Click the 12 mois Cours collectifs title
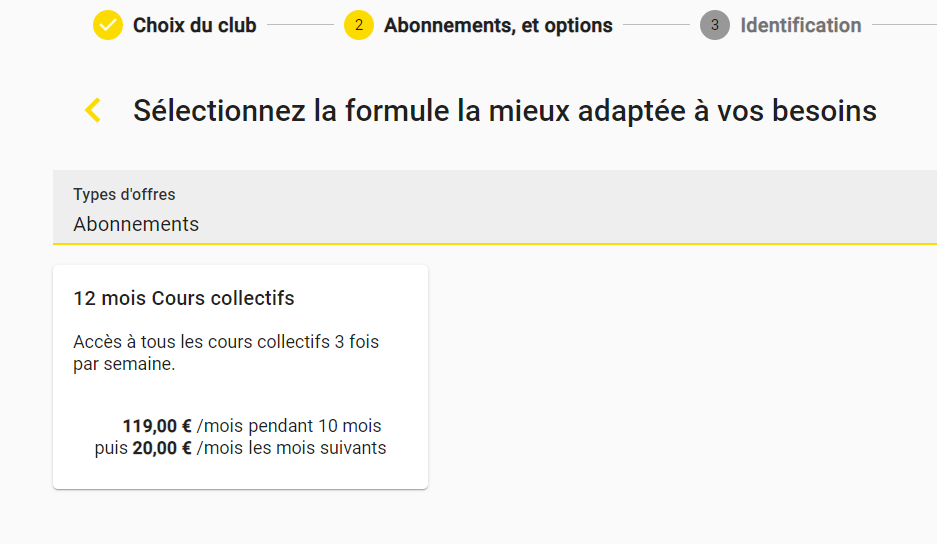 (x=183, y=298)
